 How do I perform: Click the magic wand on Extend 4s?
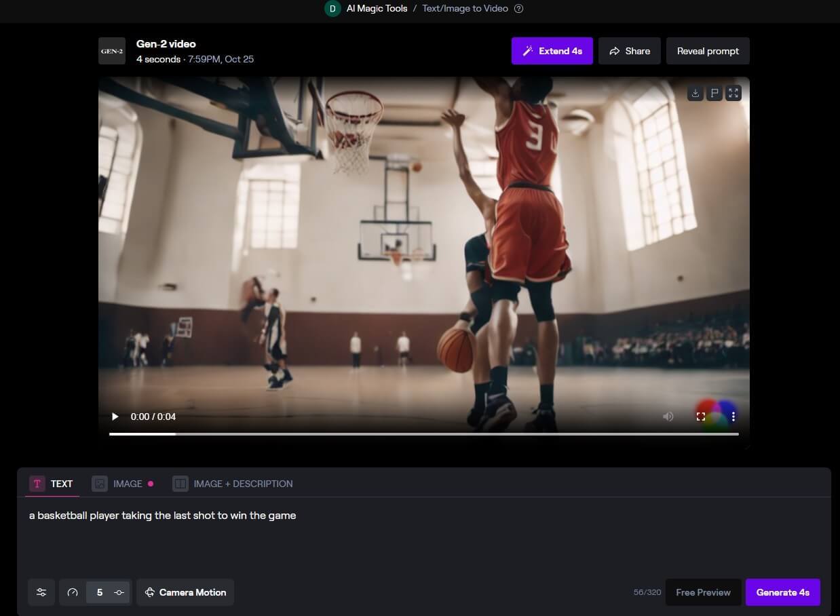click(529, 50)
